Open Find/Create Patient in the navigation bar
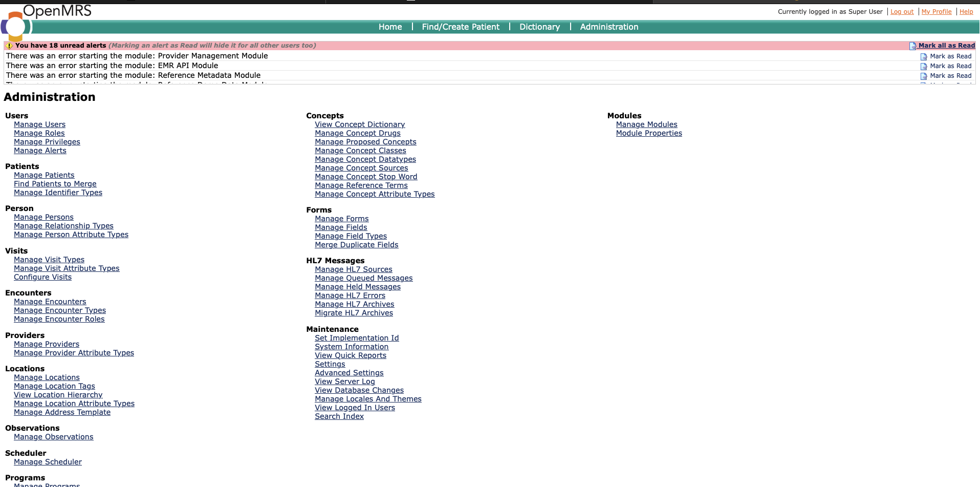This screenshot has width=980, height=487. 461,27
